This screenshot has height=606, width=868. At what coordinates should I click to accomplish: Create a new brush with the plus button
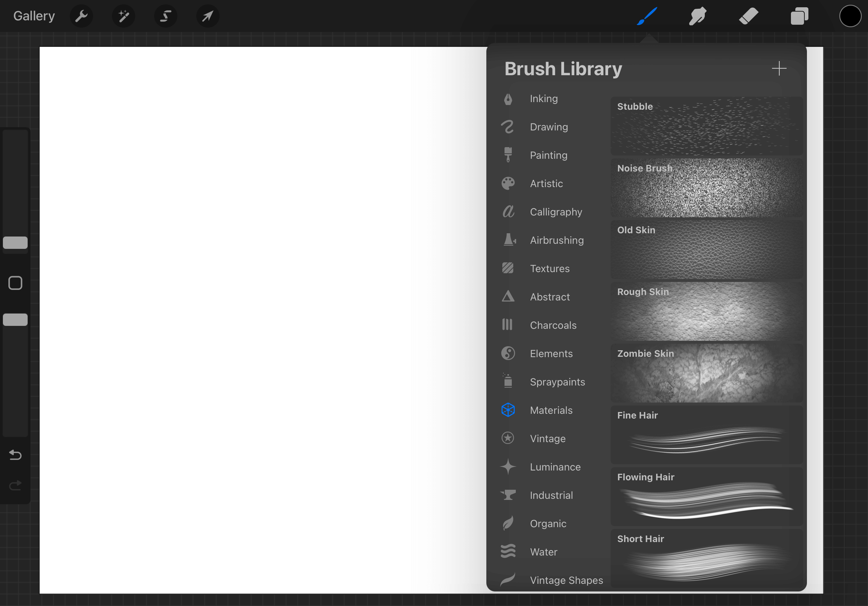coord(779,68)
